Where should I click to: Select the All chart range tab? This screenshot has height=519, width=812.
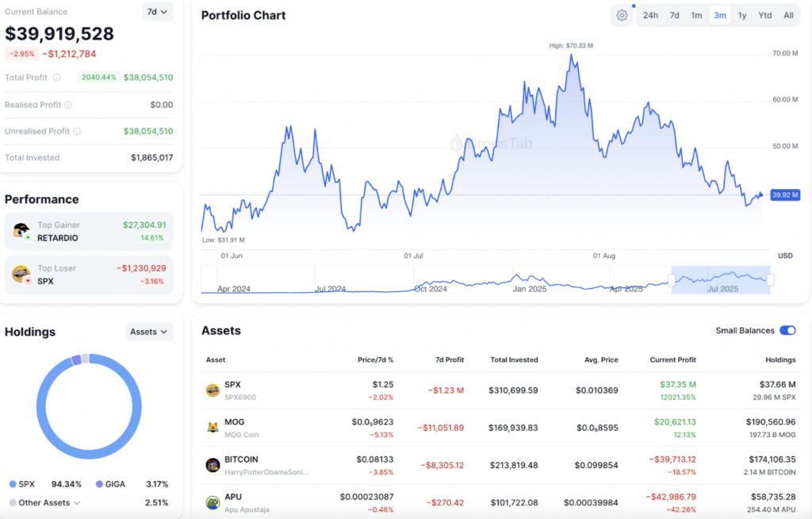tap(788, 16)
